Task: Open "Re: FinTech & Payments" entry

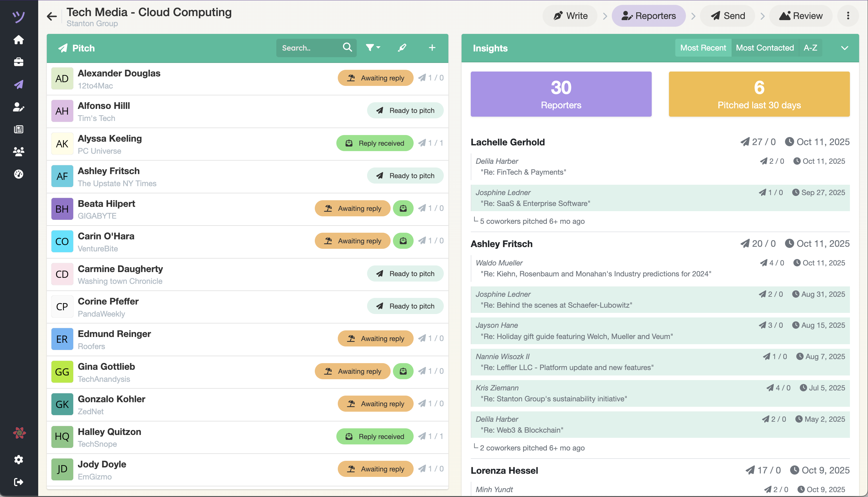Action: [660, 167]
